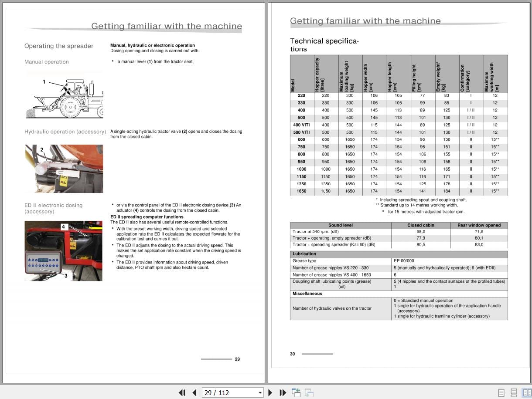Click the 'Rear window opened' column header
532x399 pixels.
479,225
